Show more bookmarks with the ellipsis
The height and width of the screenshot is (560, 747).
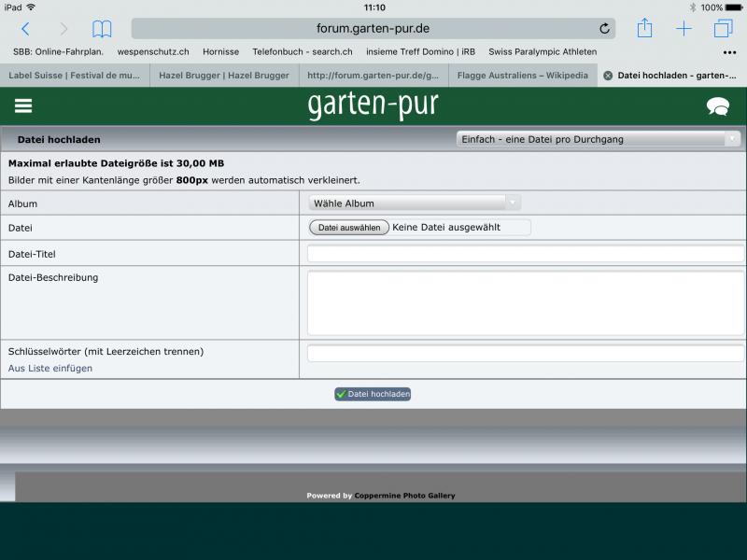tap(729, 52)
